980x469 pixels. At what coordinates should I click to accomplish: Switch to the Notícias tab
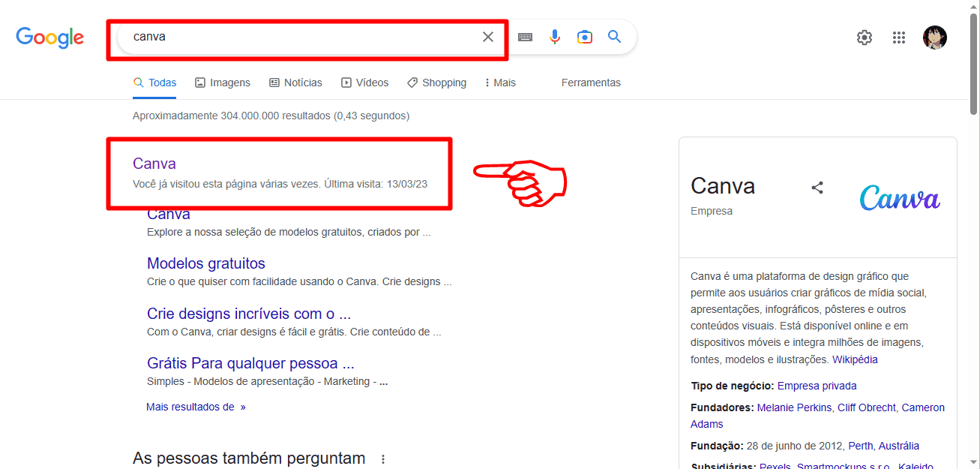(x=295, y=83)
